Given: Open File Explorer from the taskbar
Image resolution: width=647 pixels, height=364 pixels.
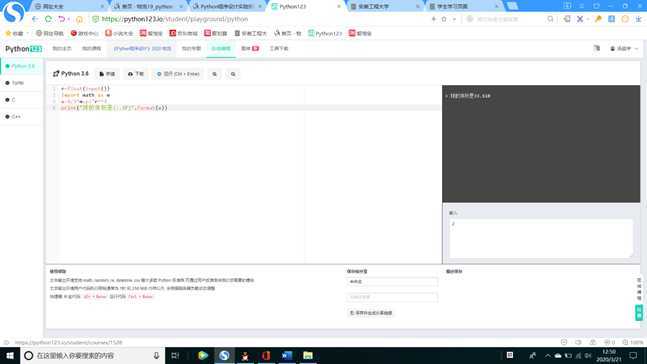Looking at the screenshot, I should click(308, 355).
